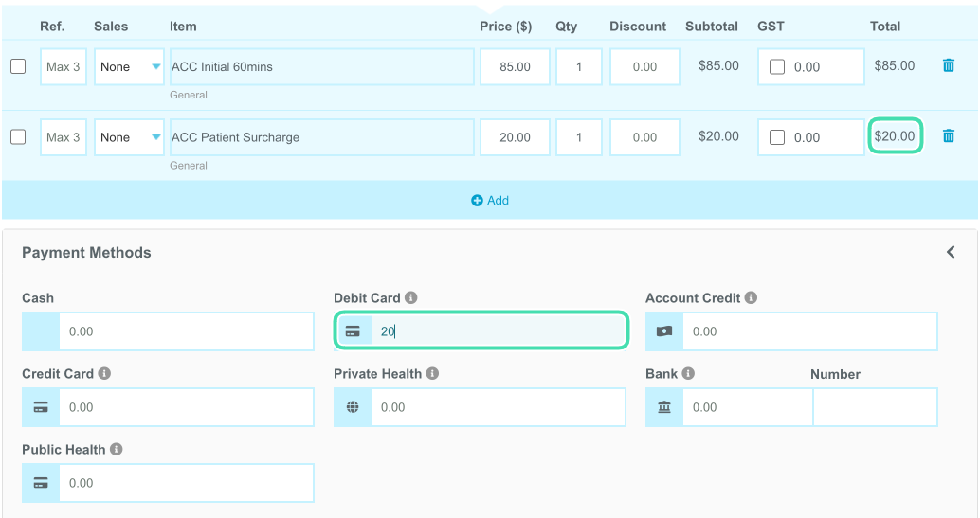Click the card icon in Public Health field
This screenshot has height=518, width=980.
pos(41,483)
